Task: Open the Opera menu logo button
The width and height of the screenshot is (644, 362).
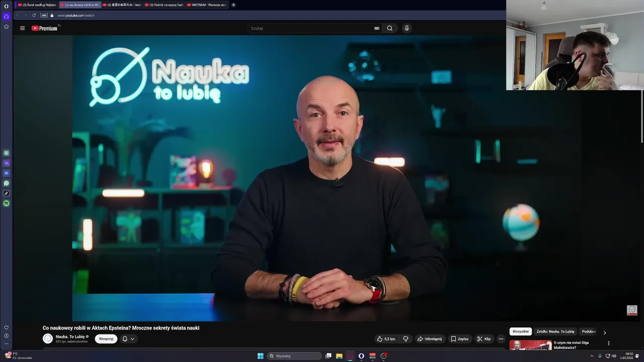Action: pyautogui.click(x=6, y=6)
